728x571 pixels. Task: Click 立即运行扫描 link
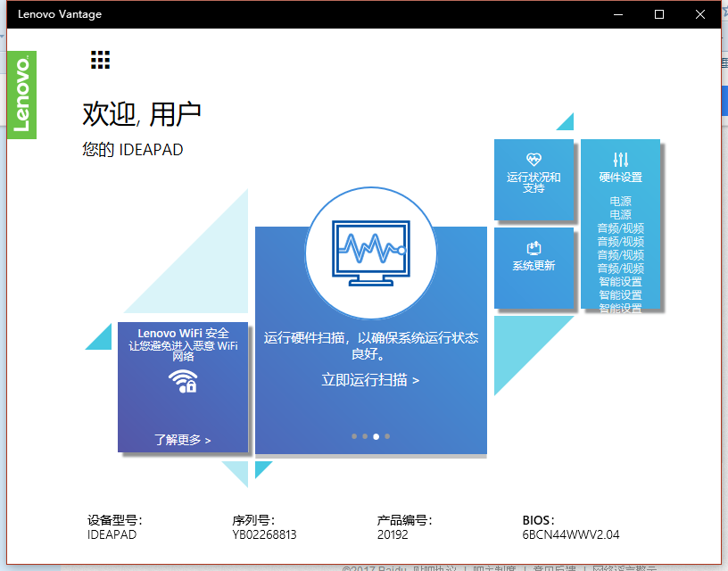[370, 380]
